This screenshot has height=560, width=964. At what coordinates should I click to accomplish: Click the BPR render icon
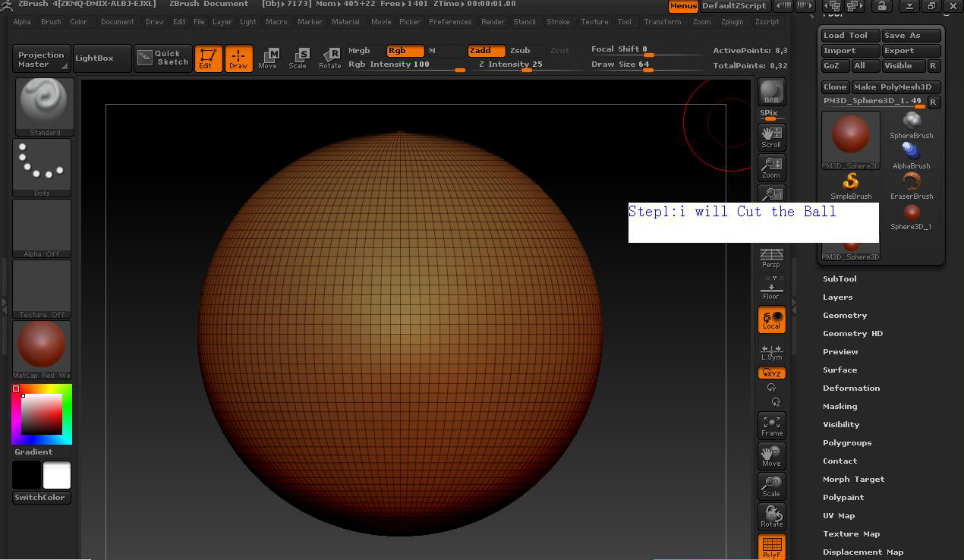[771, 92]
